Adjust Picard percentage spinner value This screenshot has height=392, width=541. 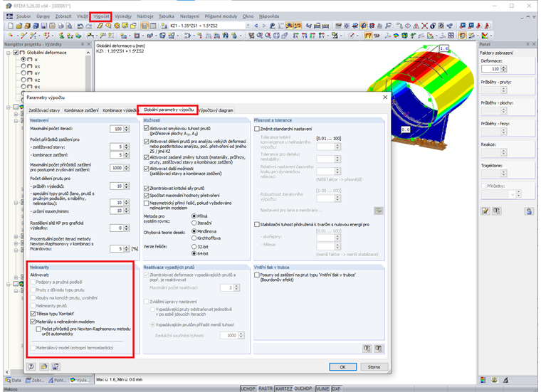tap(127, 248)
